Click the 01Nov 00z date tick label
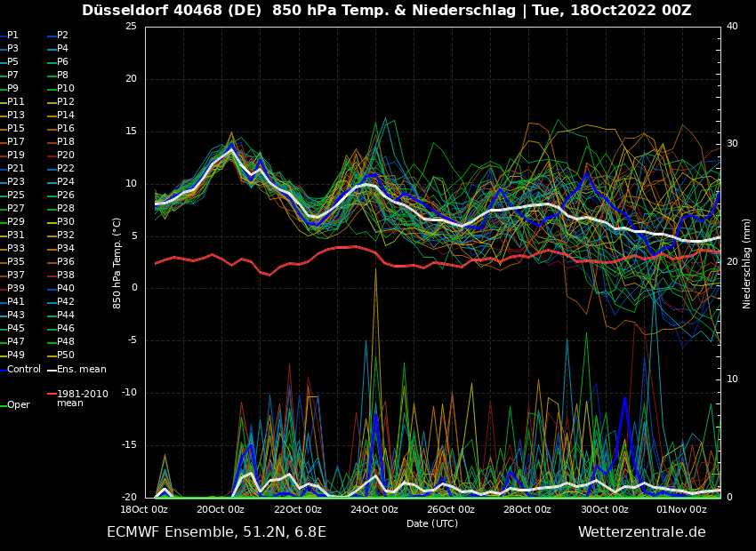This screenshot has height=551, width=756. tap(681, 509)
